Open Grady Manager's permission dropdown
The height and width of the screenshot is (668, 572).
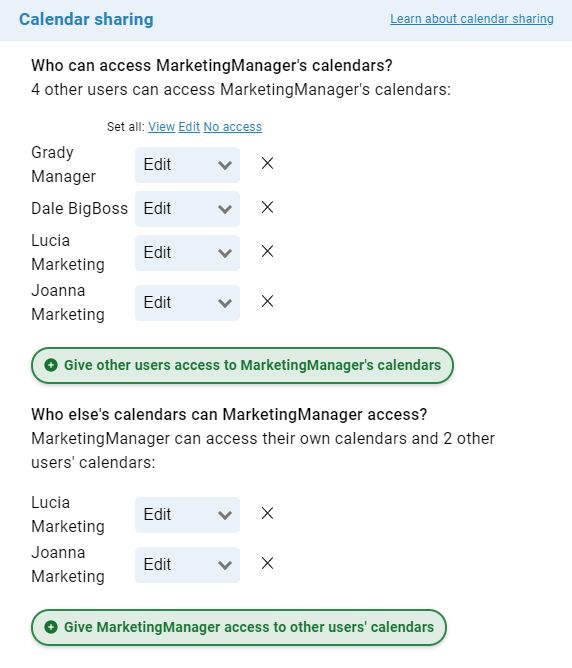coord(187,165)
